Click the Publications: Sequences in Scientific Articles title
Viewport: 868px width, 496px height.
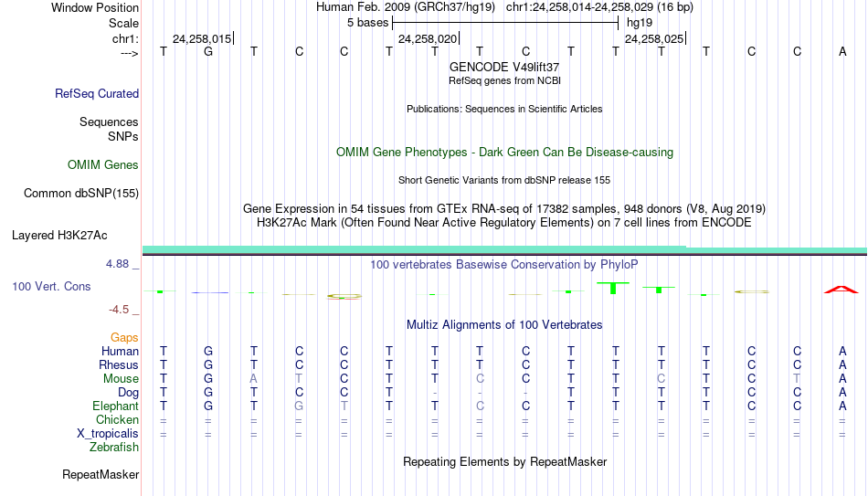[504, 109]
